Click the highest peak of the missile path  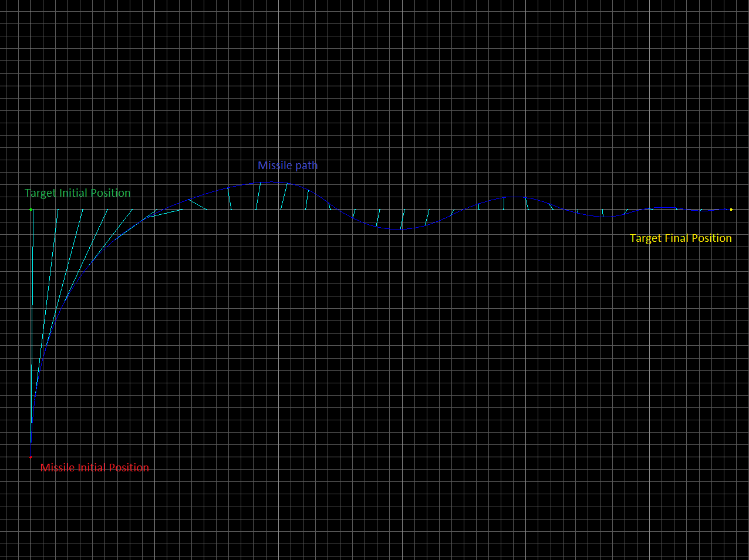[270, 183]
